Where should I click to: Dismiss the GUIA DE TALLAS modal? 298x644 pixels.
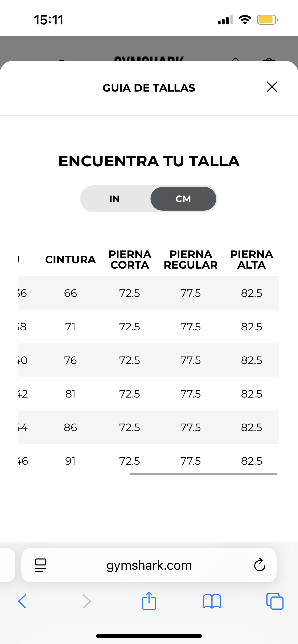pos(272,87)
